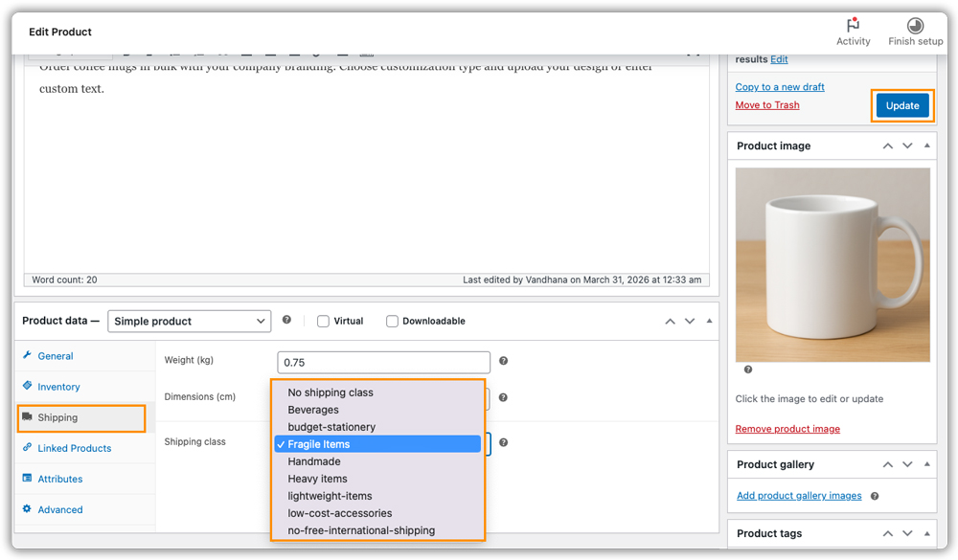Open the Linked Products tab
Image resolution: width=958 pixels, height=560 pixels.
(x=85, y=448)
